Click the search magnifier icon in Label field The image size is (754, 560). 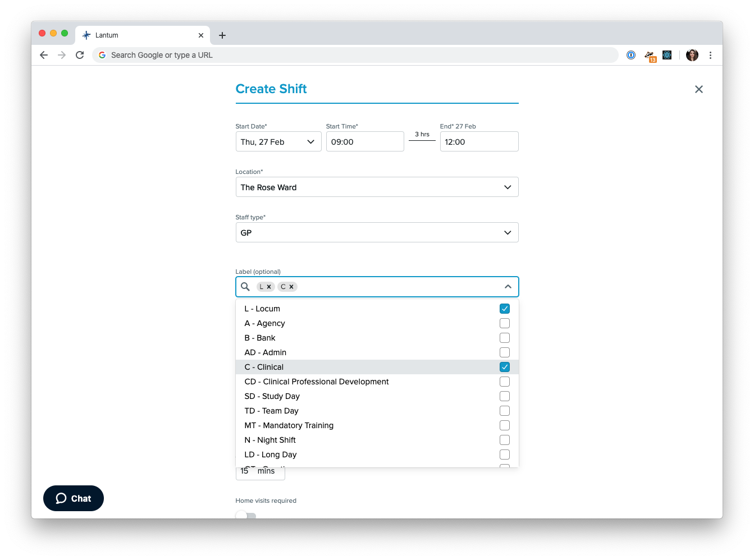(x=245, y=287)
